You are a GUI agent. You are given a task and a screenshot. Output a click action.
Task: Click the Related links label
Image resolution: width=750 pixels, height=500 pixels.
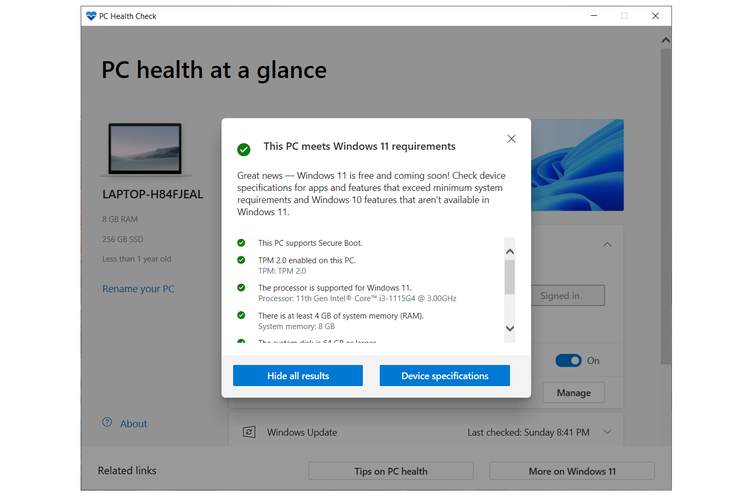point(127,471)
